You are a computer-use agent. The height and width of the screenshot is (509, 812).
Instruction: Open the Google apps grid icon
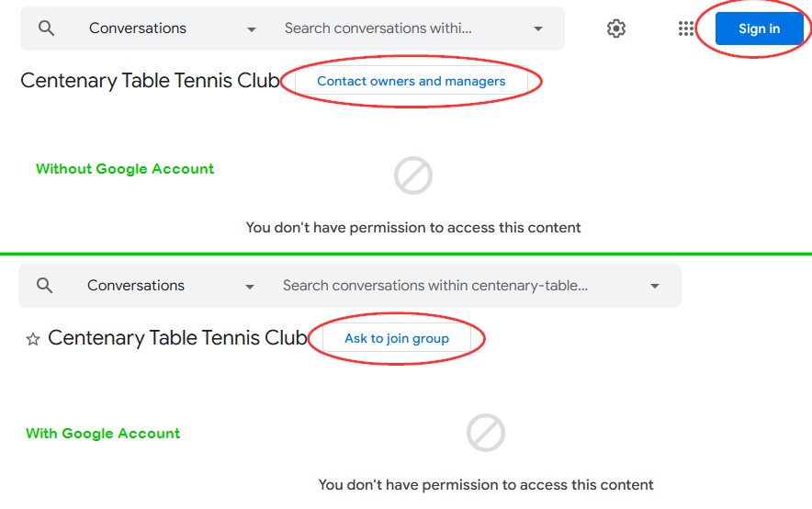coord(686,28)
